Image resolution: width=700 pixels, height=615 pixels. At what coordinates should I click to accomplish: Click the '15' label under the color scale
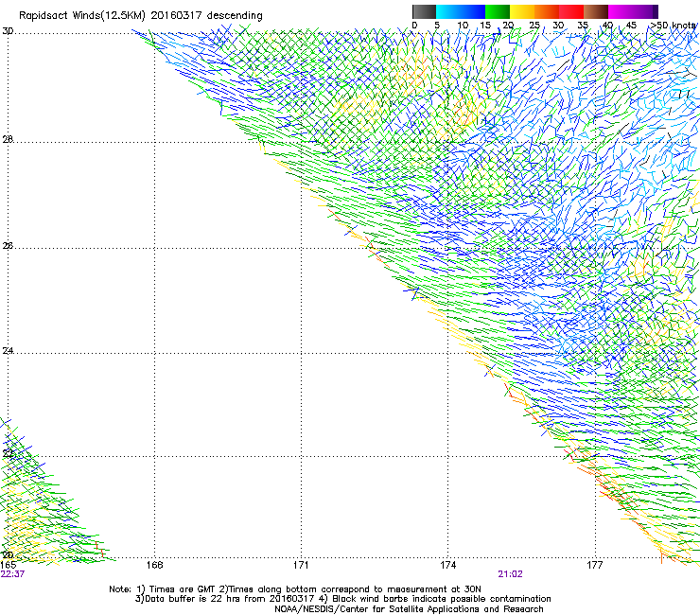click(485, 26)
